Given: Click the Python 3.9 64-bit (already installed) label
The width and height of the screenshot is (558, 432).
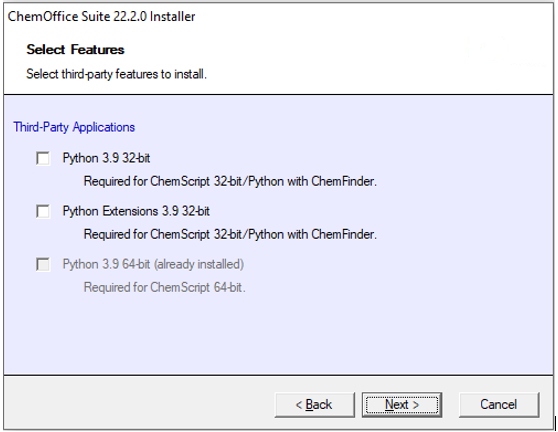Looking at the screenshot, I should pyautogui.click(x=153, y=264).
